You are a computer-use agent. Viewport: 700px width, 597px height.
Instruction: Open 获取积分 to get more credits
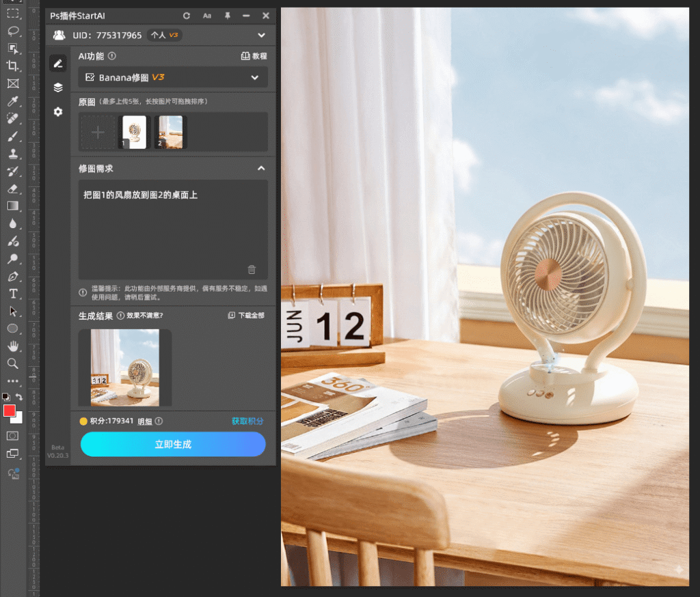click(x=249, y=421)
